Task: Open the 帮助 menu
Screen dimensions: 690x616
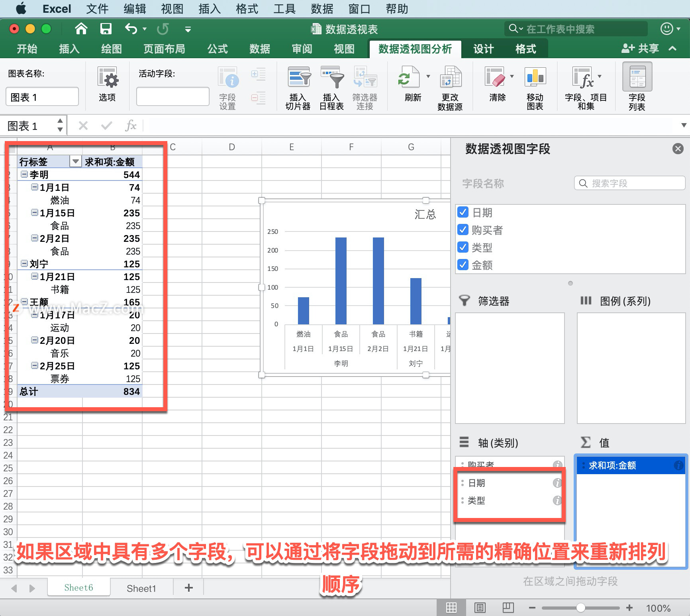Action: (397, 9)
